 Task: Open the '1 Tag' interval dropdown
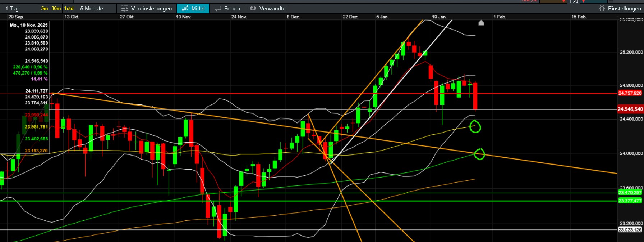coord(20,8)
